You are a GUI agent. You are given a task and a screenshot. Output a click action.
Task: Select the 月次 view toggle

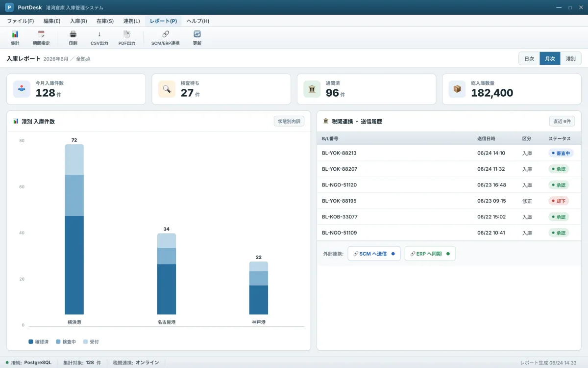550,58
